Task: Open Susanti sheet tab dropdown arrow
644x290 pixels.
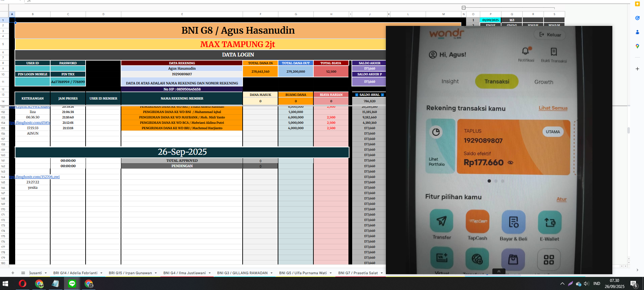Action: click(x=46, y=273)
